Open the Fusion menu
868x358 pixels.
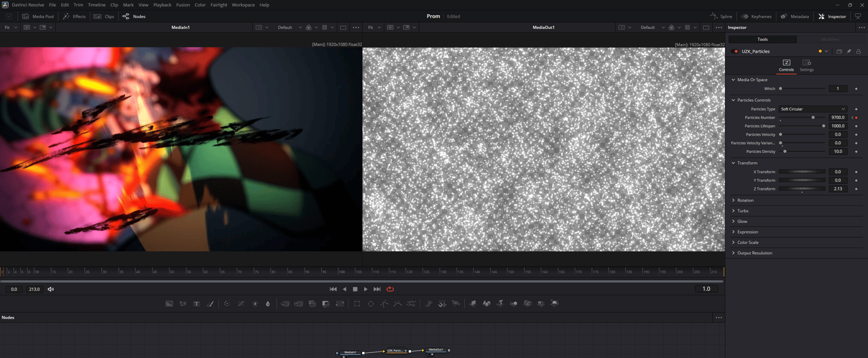183,5
